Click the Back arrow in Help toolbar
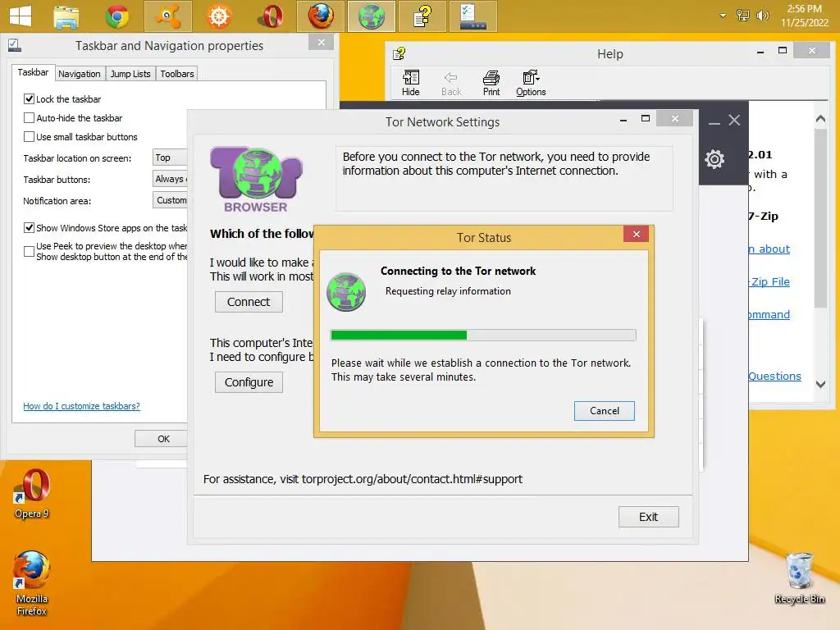Image resolution: width=840 pixels, height=630 pixels. (451, 83)
